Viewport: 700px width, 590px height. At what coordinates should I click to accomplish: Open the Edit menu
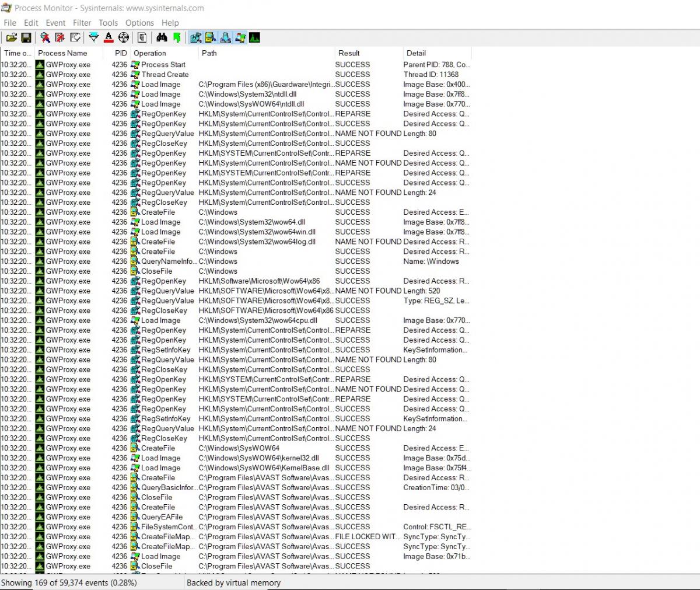31,23
